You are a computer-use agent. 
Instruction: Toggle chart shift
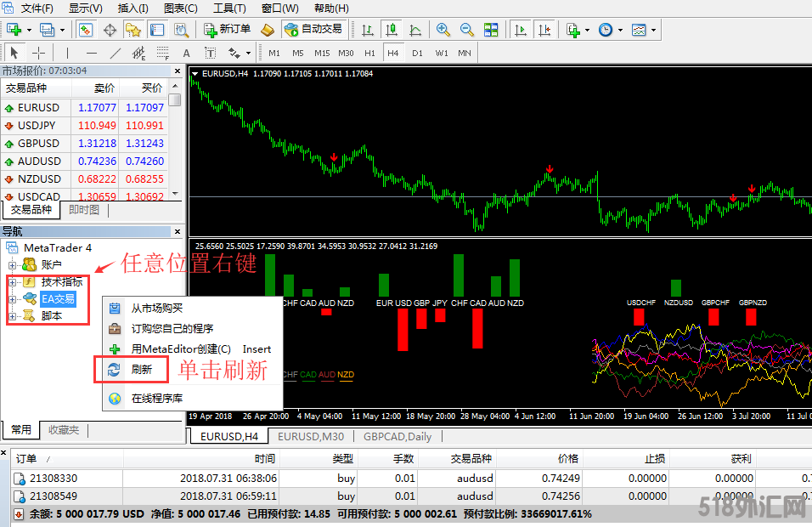click(x=544, y=30)
